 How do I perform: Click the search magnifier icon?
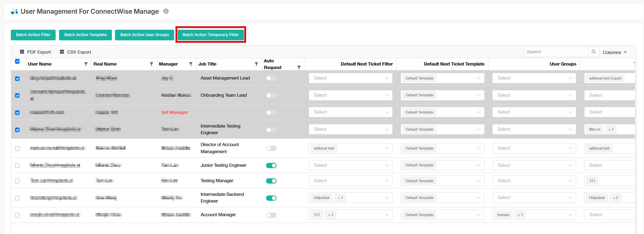(x=593, y=52)
